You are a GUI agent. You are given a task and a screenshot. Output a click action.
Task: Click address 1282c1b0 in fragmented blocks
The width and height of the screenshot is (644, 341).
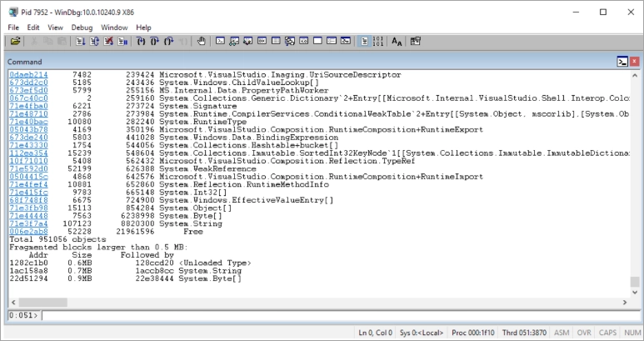(x=28, y=263)
